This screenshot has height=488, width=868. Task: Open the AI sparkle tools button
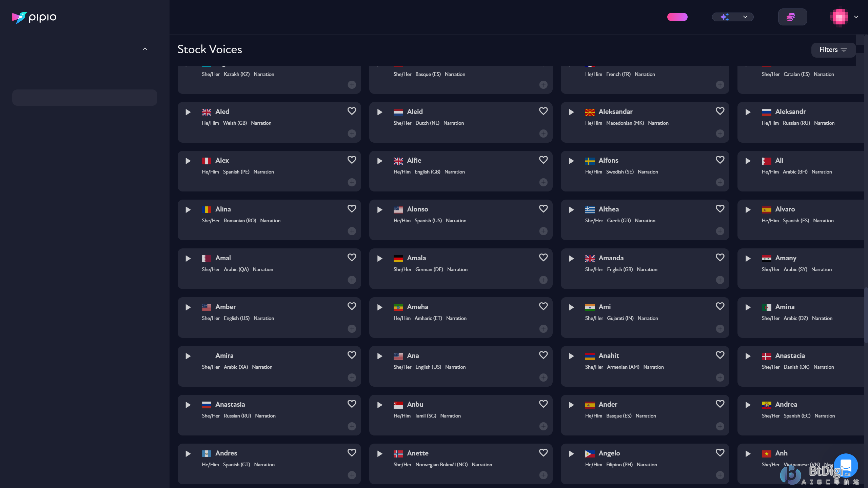(725, 17)
